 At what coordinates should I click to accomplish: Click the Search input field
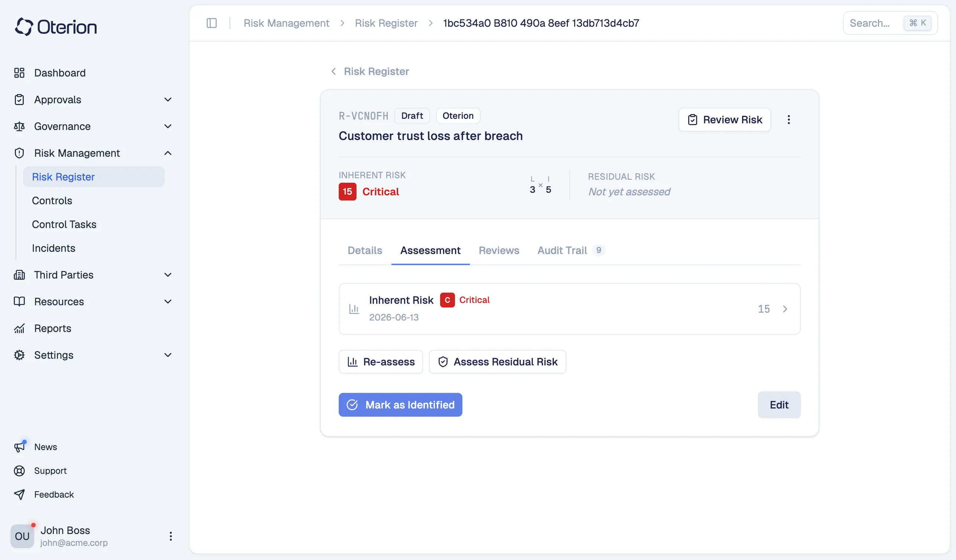[x=890, y=23]
